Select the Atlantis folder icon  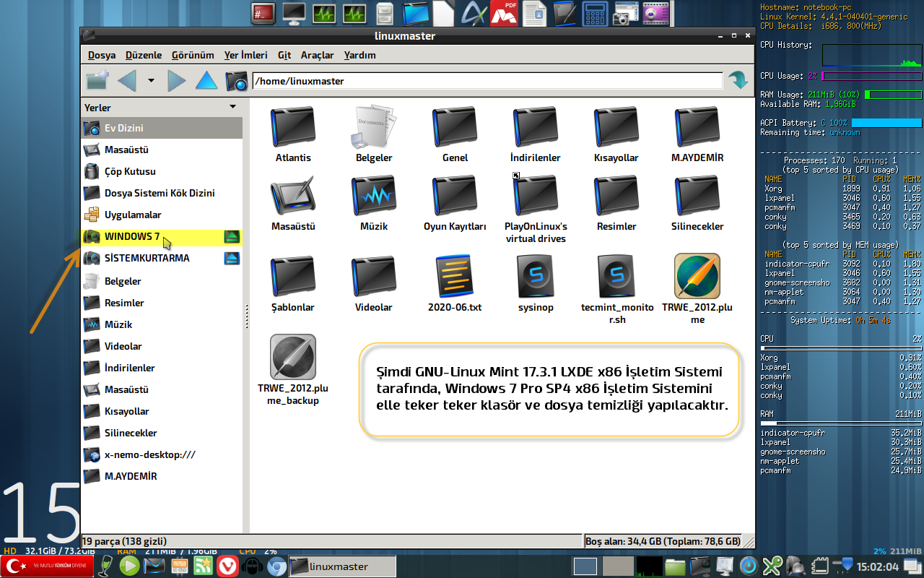293,127
